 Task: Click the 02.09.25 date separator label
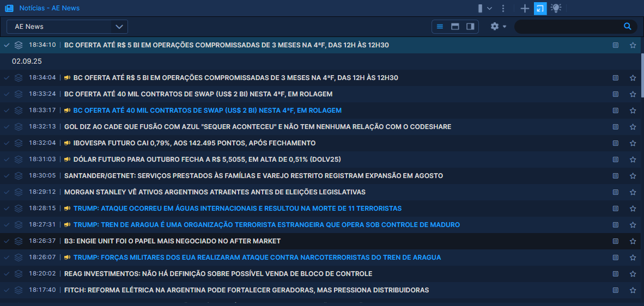click(x=27, y=62)
